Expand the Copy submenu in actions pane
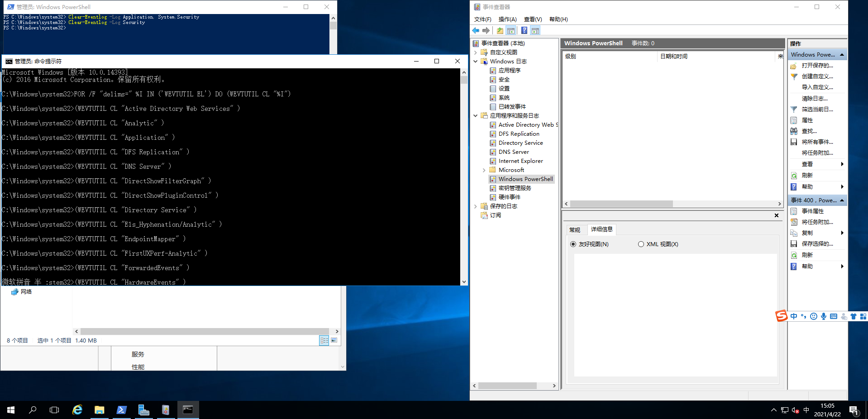The height and width of the screenshot is (419, 868). 842,233
